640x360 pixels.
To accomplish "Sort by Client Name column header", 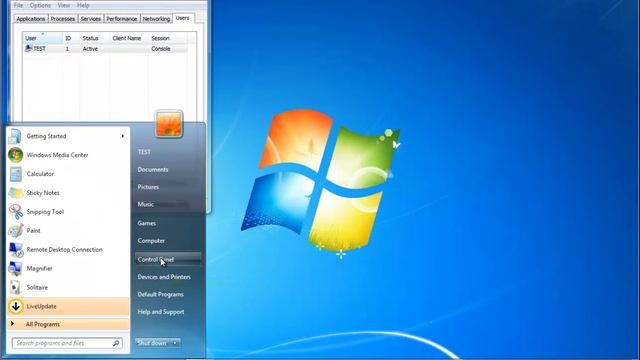I will click(129, 38).
